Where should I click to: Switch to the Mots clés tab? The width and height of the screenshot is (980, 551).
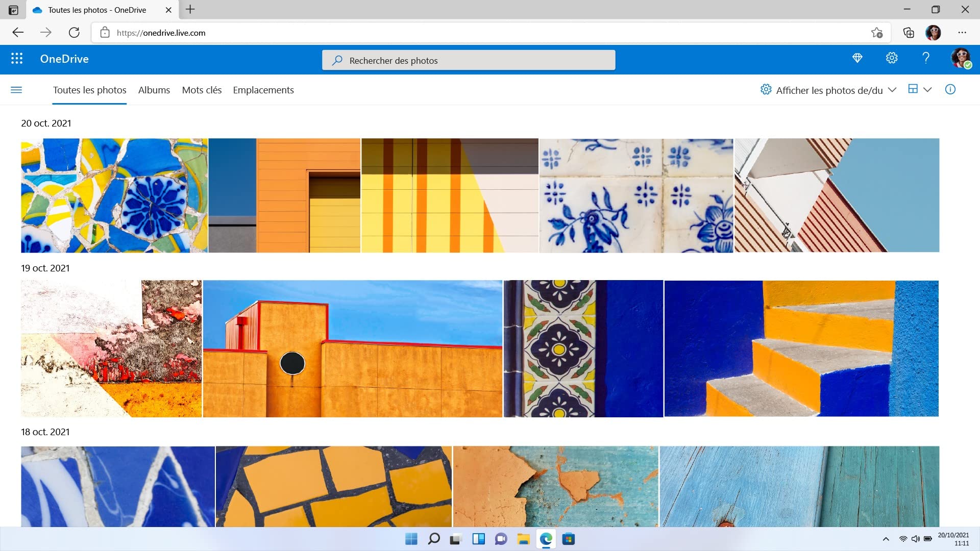(x=202, y=90)
